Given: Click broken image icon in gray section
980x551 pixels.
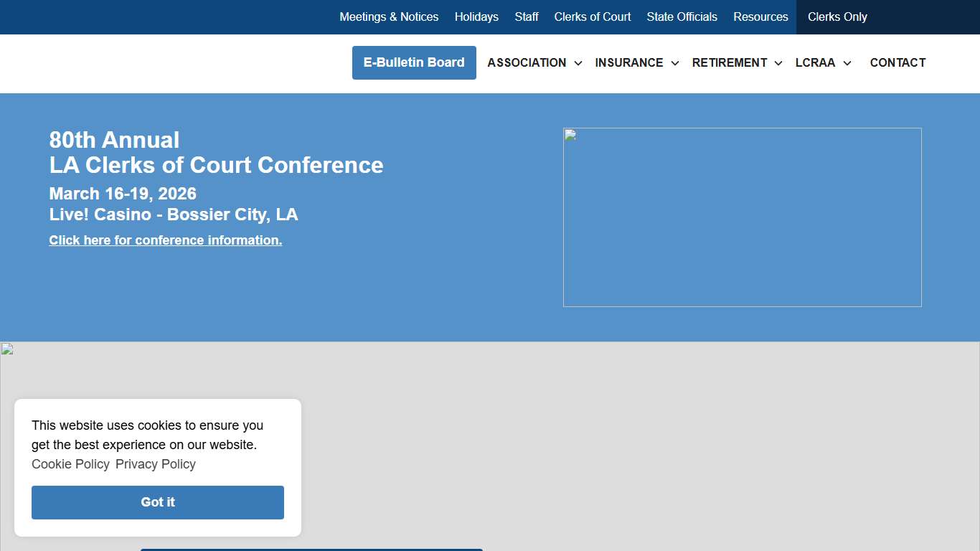Looking at the screenshot, I should [x=7, y=349].
